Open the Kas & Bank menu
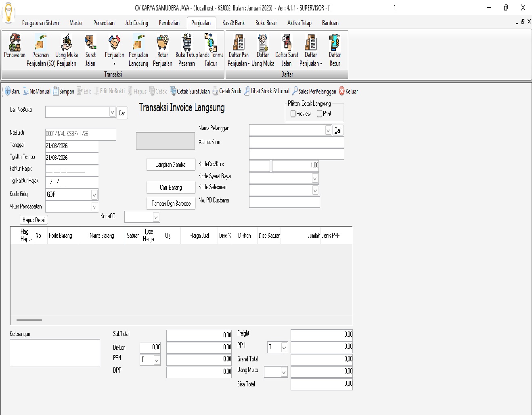532x415 pixels. tap(233, 23)
